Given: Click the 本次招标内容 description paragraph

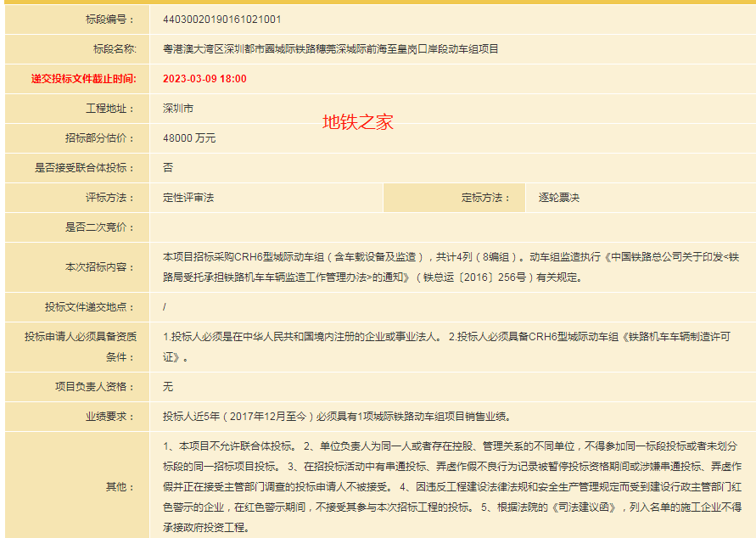Looking at the screenshot, I should 450,266.
